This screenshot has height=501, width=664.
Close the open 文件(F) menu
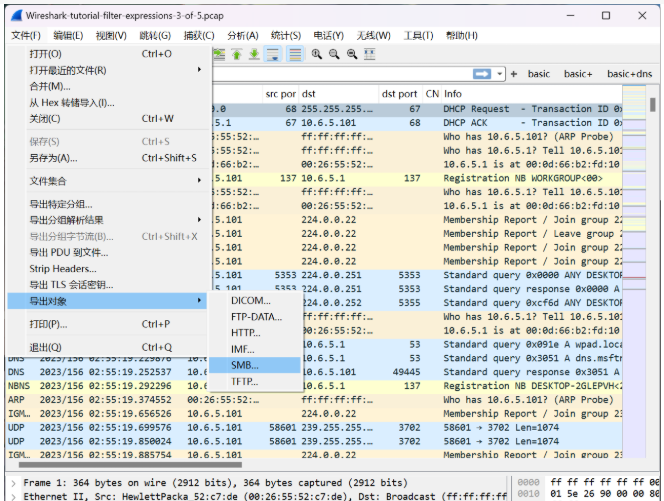pyautogui.click(x=26, y=36)
